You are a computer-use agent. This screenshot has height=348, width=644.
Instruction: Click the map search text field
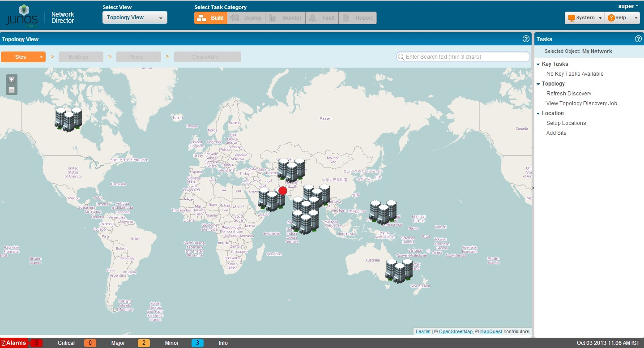(x=465, y=57)
